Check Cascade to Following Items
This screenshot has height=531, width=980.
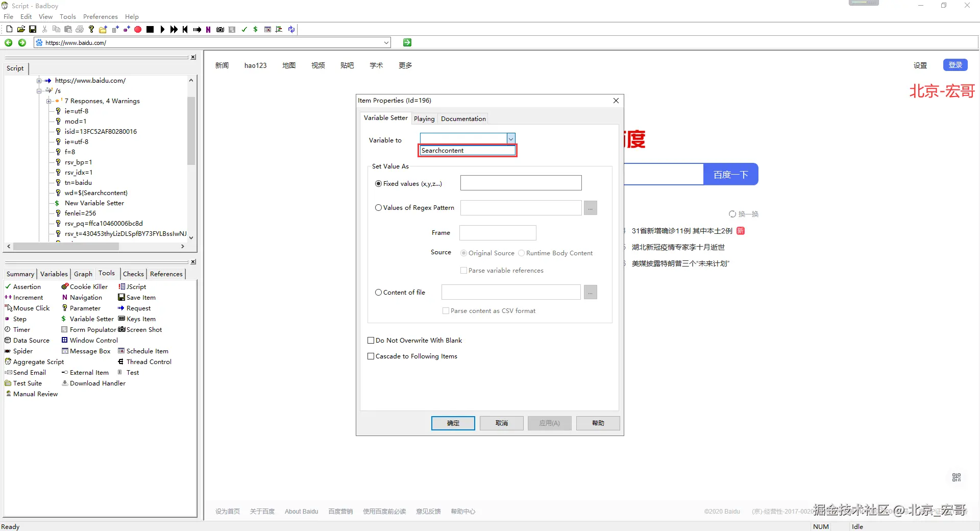click(371, 356)
